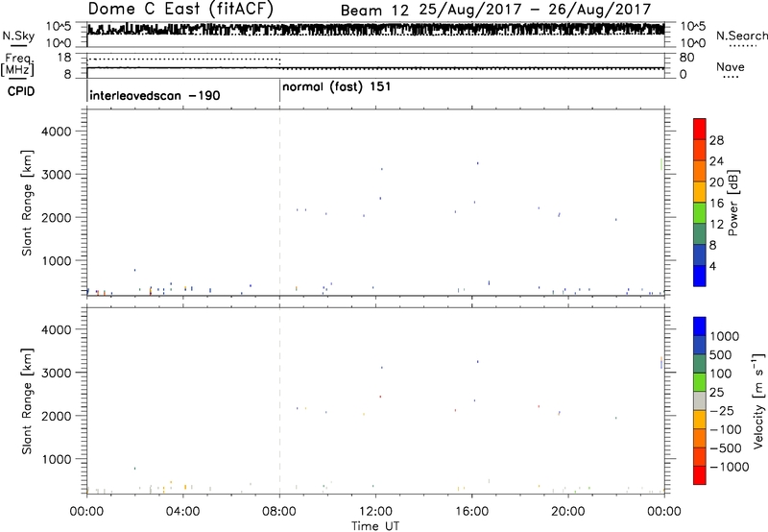Click the bottom blue segment of Power colorbar
The image size is (768, 532).
(x=700, y=276)
